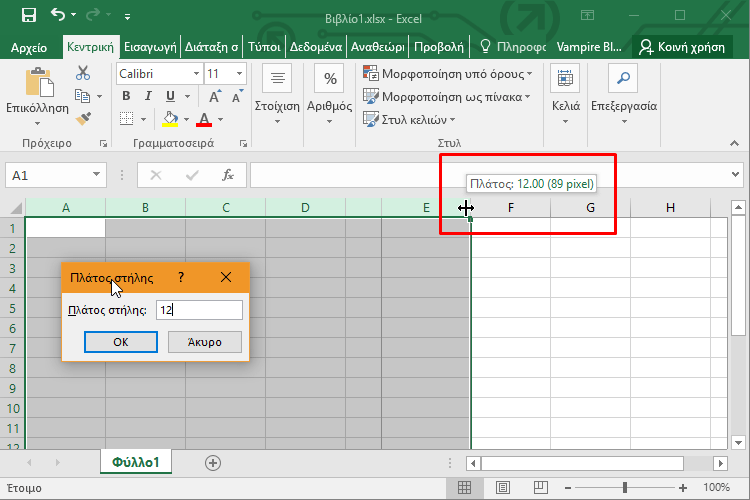Apply cell borders icon

(x=126, y=119)
